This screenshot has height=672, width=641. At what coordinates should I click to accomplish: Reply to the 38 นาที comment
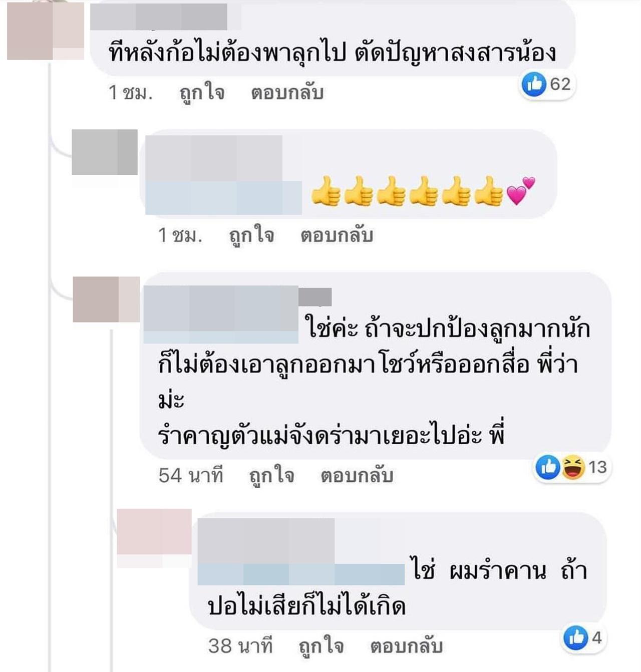coord(407,646)
